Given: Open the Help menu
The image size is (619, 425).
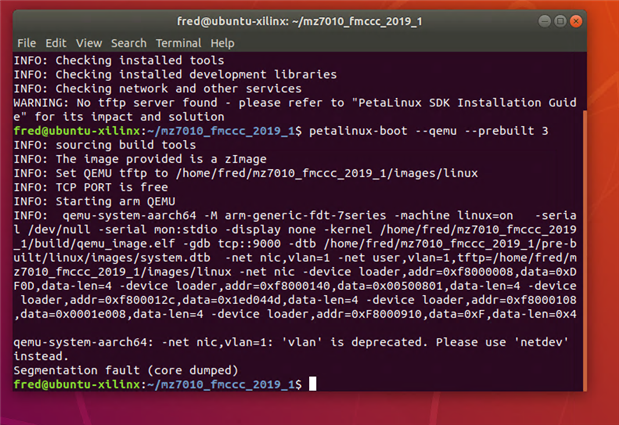Looking at the screenshot, I should tap(222, 43).
